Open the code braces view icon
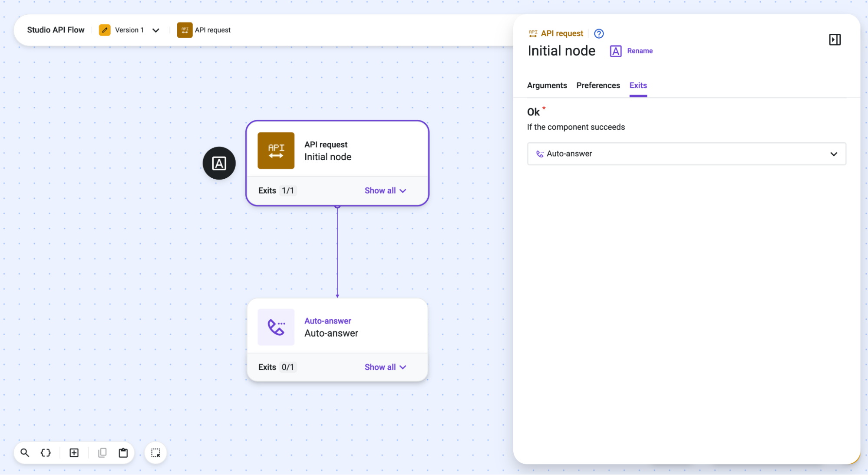The image size is (868, 475). [x=46, y=453]
